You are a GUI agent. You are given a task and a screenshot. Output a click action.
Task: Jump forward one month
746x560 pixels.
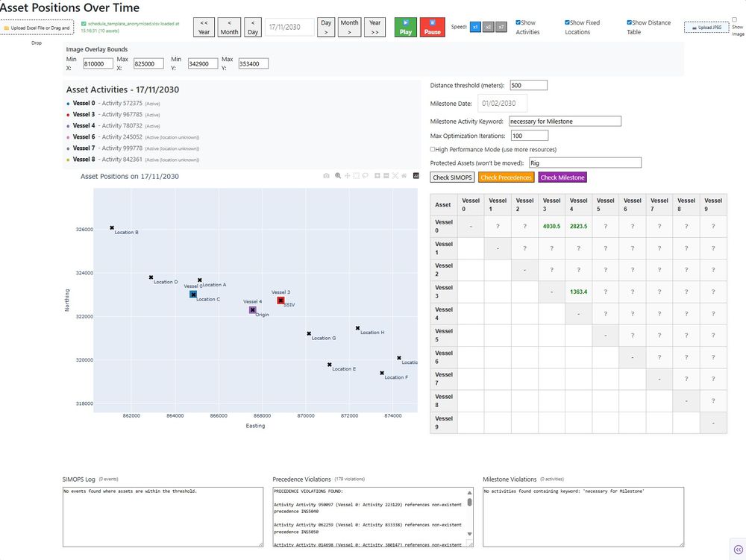click(x=349, y=27)
